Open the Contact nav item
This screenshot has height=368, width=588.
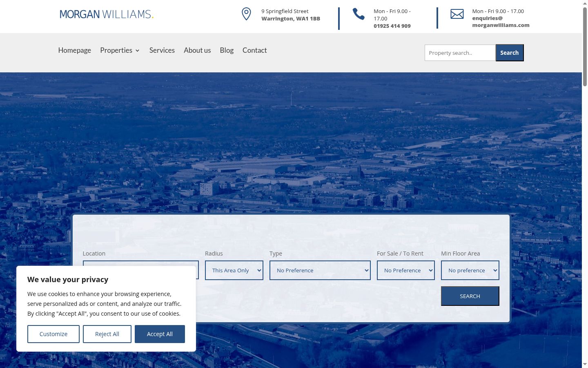pos(255,50)
